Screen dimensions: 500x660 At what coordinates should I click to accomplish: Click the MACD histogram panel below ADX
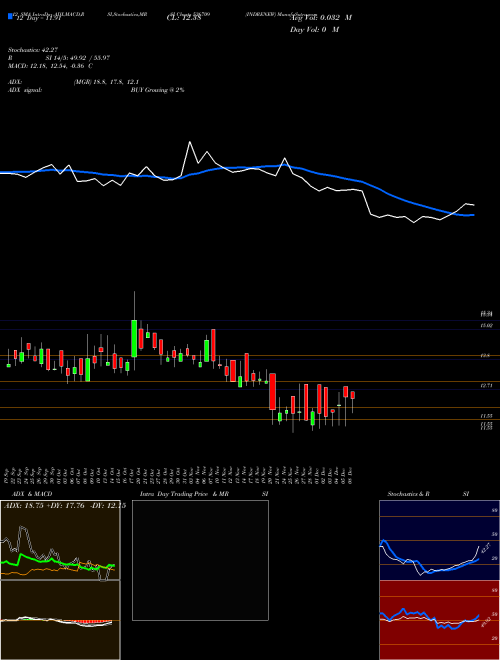60,620
